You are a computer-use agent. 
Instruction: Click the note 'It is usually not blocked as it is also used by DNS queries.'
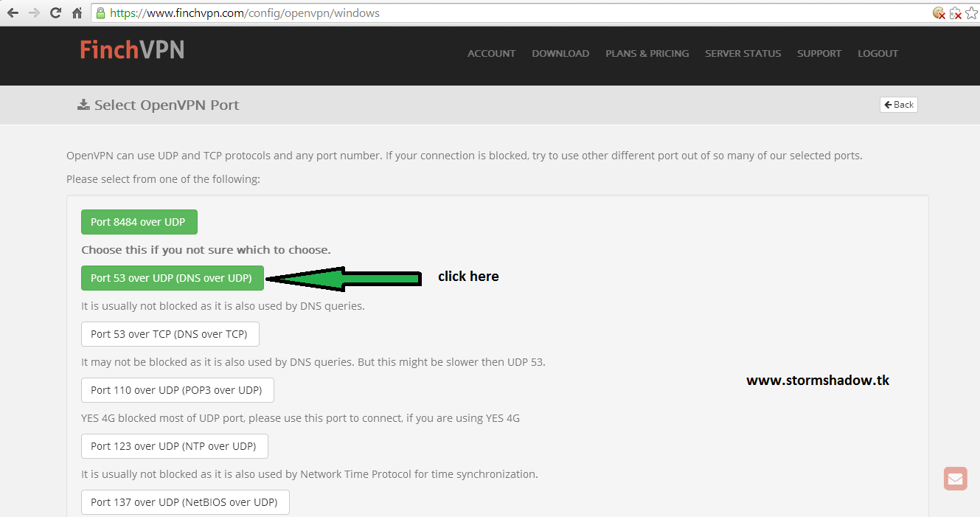click(223, 306)
